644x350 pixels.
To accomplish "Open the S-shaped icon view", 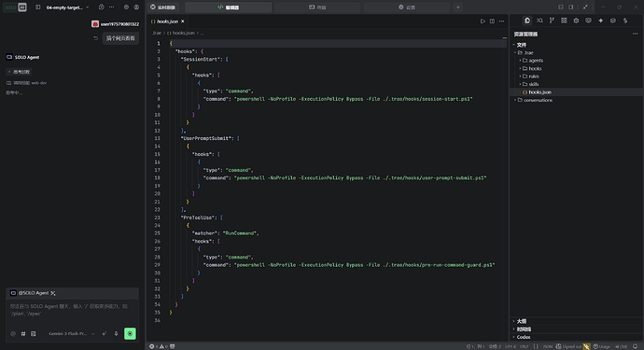I will 625,21.
